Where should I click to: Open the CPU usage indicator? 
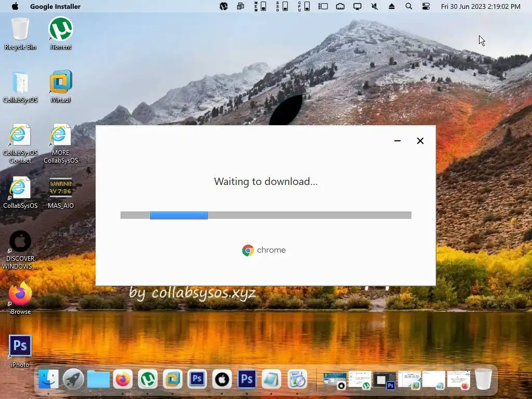click(303, 6)
